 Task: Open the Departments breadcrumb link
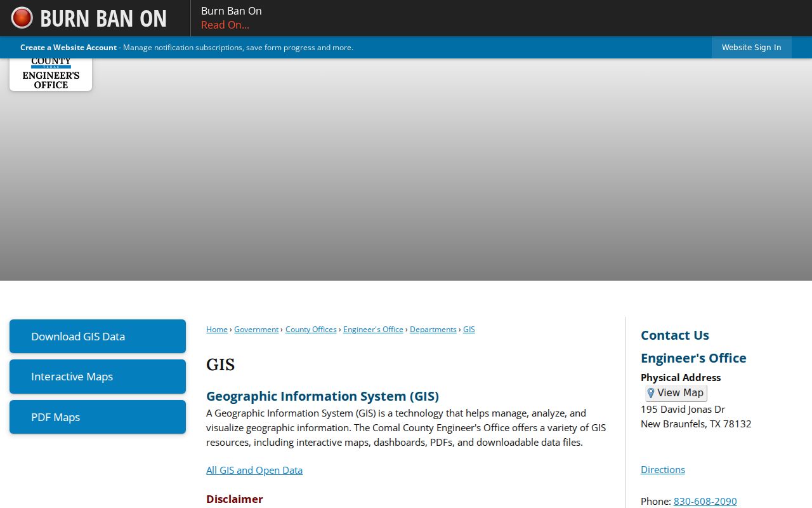[x=433, y=330]
